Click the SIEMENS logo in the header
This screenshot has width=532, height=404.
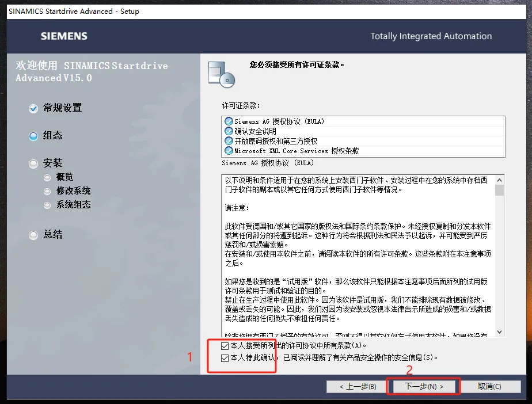[x=64, y=36]
